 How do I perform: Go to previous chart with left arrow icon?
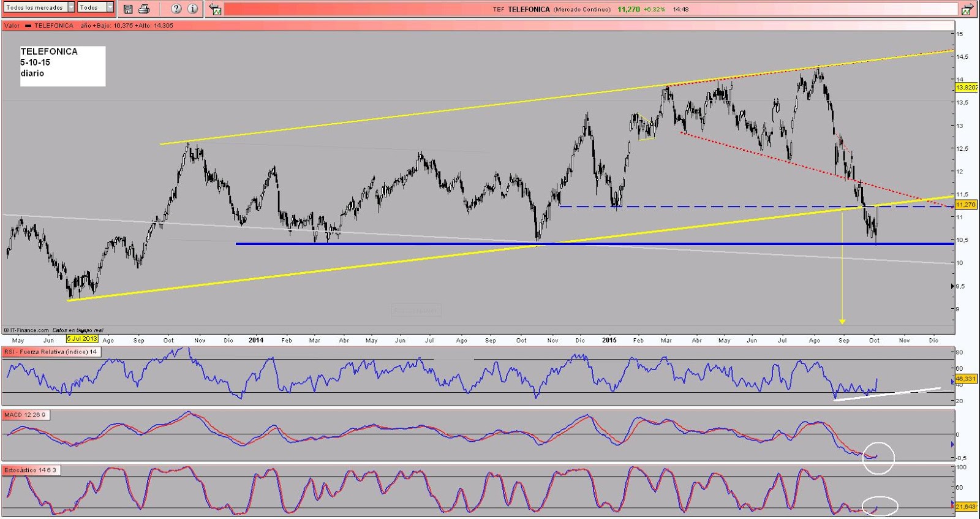click(x=215, y=9)
